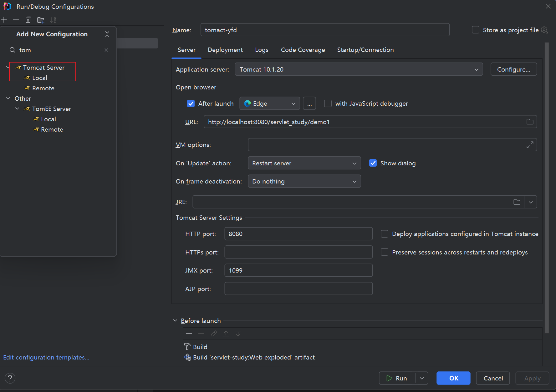The image size is (556, 392).
Task: Move Before launch task up
Action: 226,334
